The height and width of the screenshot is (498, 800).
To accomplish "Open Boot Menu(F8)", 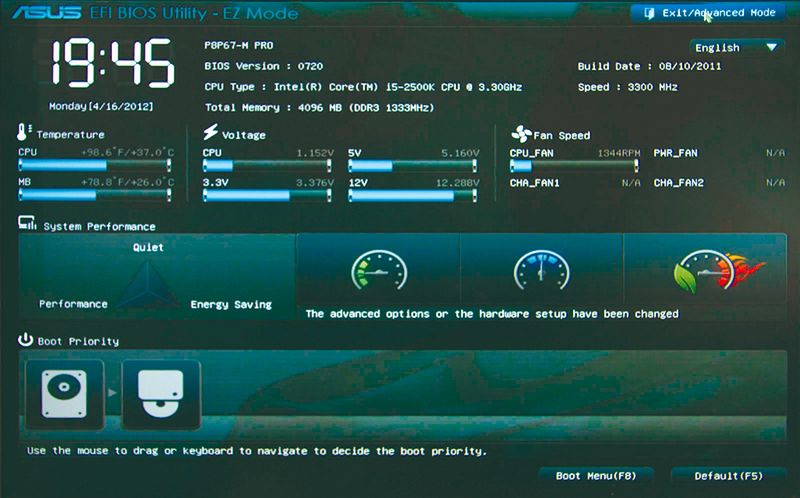I will 595,476.
